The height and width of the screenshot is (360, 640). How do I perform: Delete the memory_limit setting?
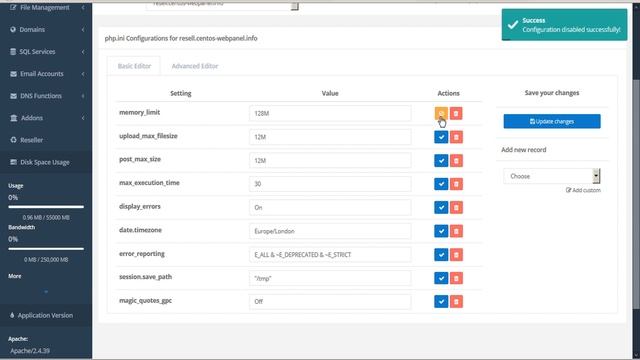(x=456, y=113)
